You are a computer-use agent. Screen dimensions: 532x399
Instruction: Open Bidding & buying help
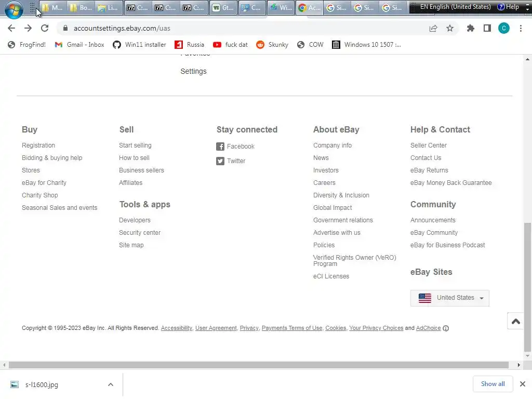pos(52,158)
